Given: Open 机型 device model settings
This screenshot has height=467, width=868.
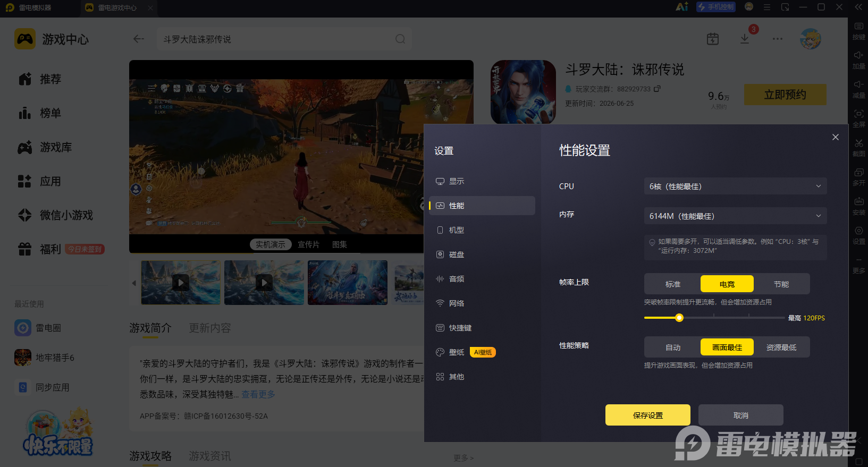Looking at the screenshot, I should (x=482, y=230).
